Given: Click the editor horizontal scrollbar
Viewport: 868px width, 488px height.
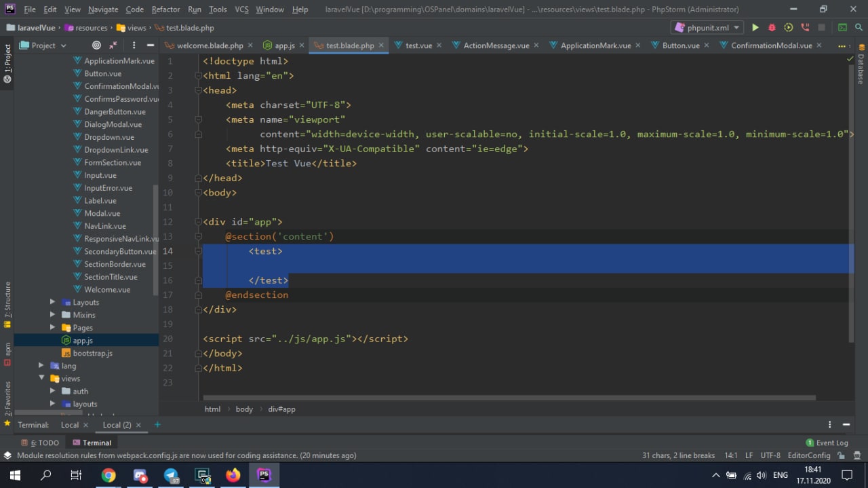Looking at the screenshot, I should coord(509,398).
